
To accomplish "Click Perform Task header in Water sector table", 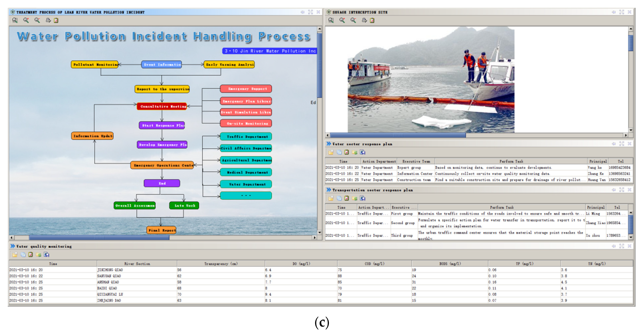I will pyautogui.click(x=511, y=161).
